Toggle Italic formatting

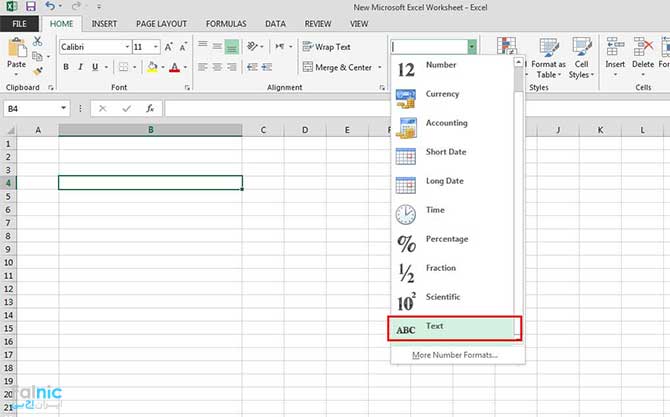tap(80, 68)
